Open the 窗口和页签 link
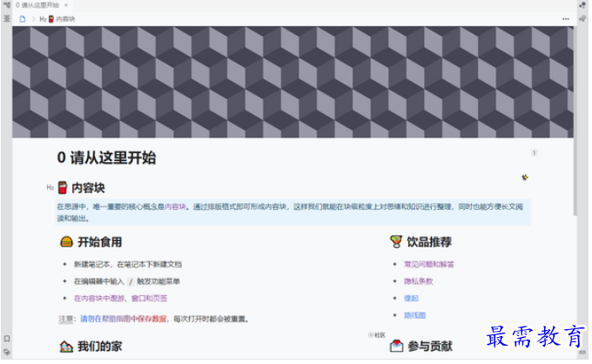 click(150, 299)
